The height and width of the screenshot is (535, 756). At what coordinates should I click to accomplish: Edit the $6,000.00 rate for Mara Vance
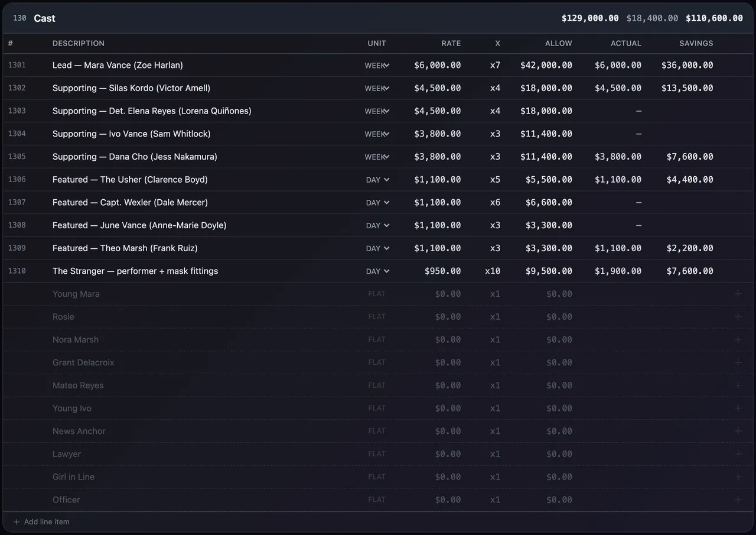[x=437, y=65]
